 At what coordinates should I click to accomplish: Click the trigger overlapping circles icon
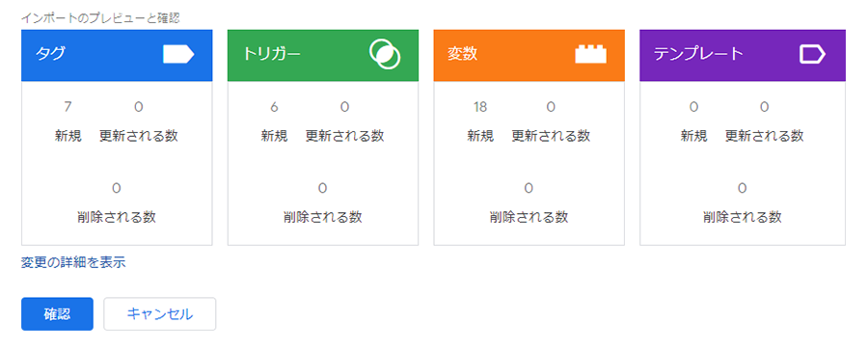point(385,54)
